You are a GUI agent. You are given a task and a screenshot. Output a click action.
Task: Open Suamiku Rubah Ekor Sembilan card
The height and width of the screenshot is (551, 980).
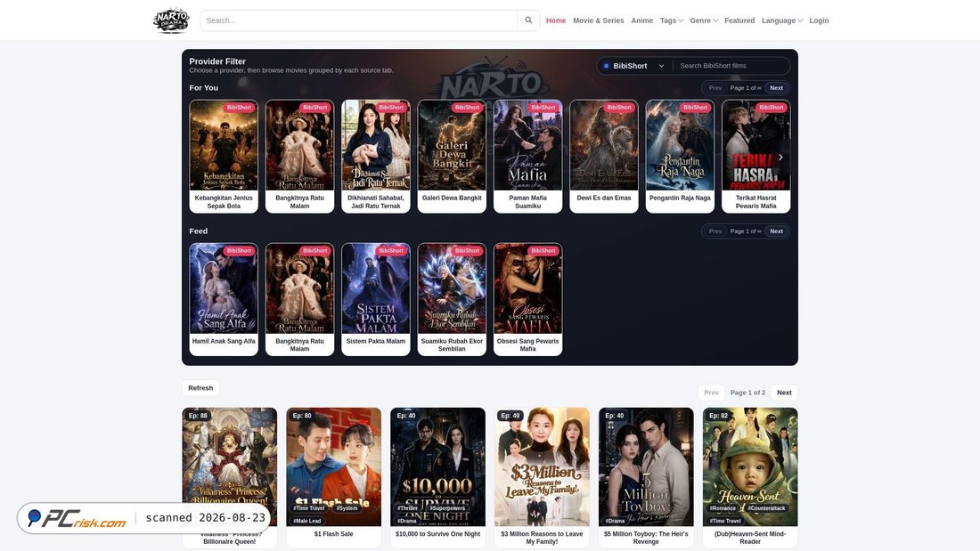click(x=452, y=299)
